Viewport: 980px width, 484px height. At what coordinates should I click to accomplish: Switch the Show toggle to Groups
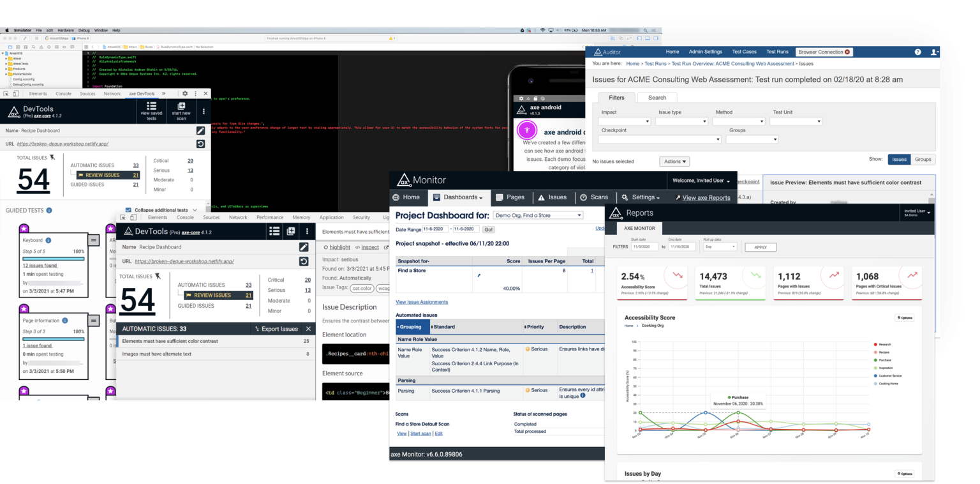[x=923, y=159]
